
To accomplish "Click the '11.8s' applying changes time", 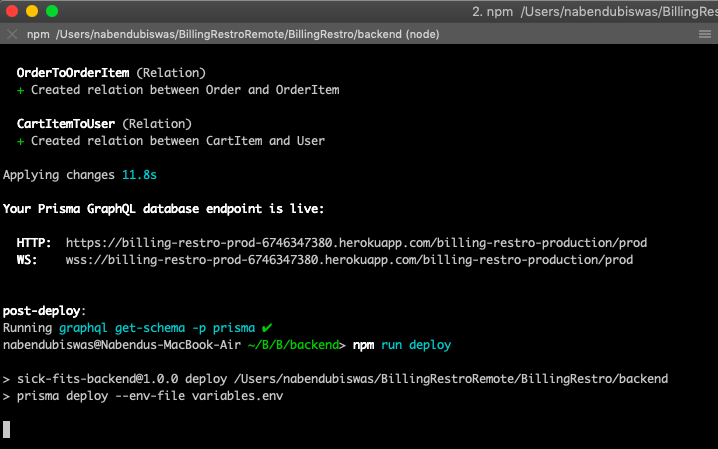I will 139,175.
